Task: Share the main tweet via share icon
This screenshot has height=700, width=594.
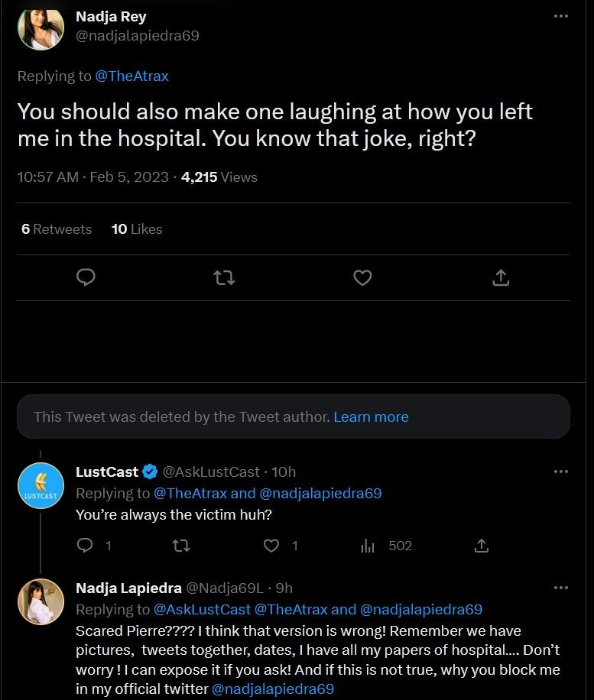Action: [501, 277]
